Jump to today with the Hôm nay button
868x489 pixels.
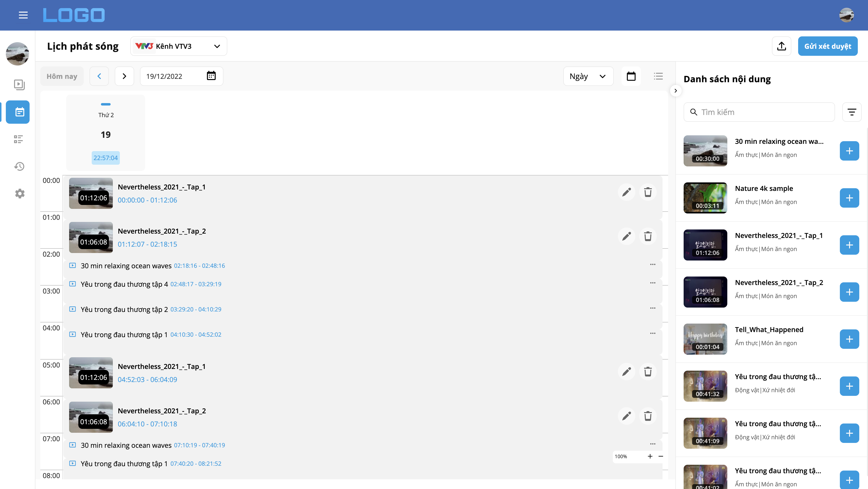point(62,76)
